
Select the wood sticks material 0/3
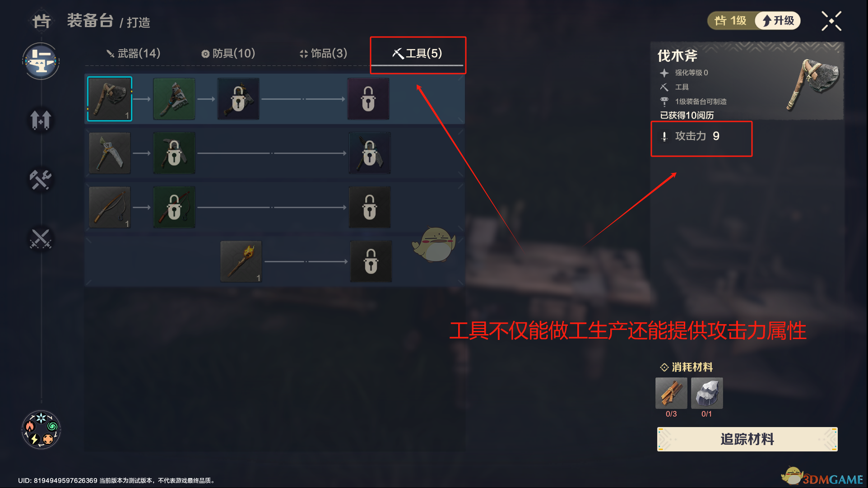671,393
